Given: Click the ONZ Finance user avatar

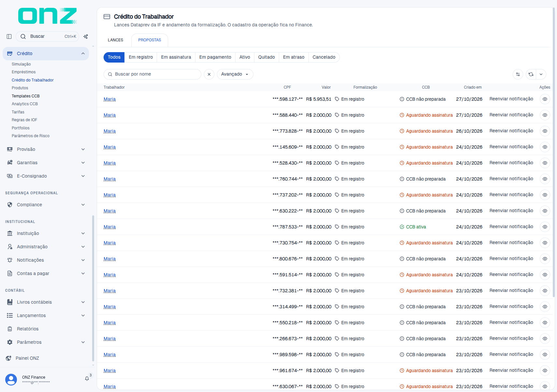Looking at the screenshot, I should 11,380.
